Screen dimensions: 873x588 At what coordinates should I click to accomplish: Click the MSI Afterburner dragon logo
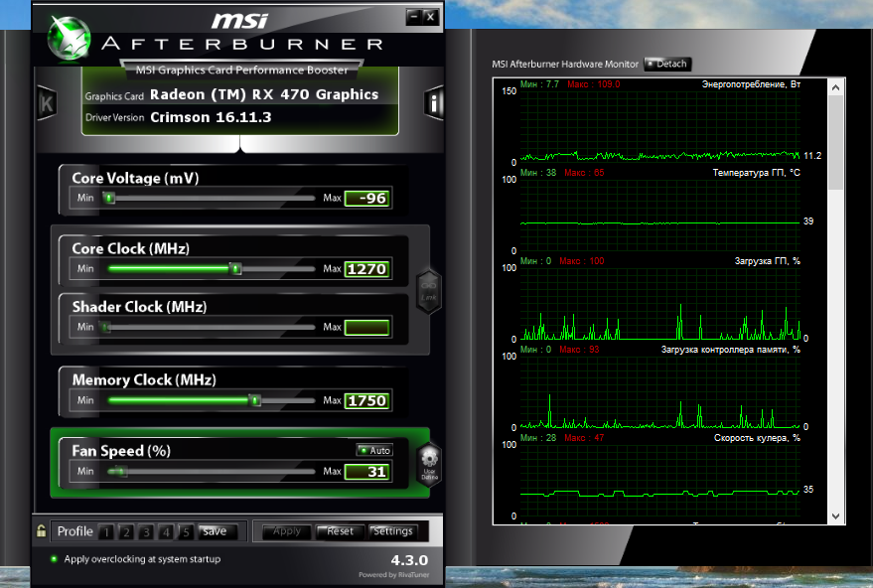70,38
